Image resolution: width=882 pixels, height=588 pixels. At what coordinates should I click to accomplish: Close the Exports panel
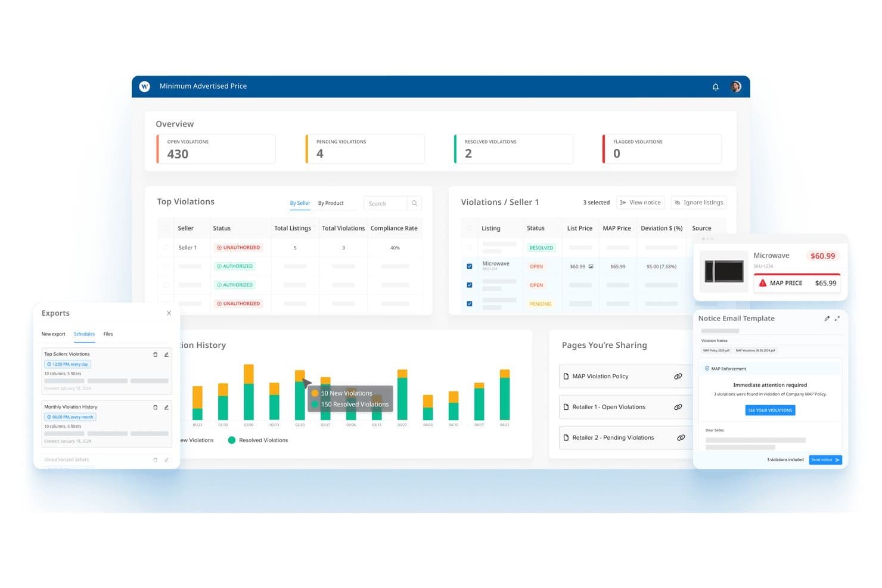(169, 313)
